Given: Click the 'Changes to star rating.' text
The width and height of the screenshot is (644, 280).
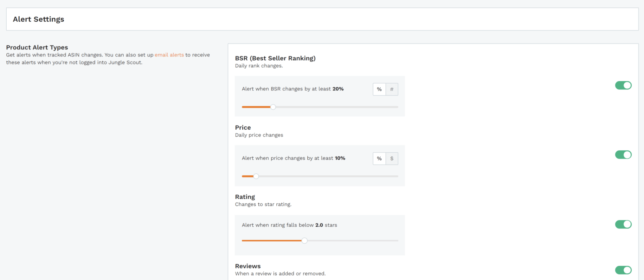Looking at the screenshot, I should coord(263,204).
